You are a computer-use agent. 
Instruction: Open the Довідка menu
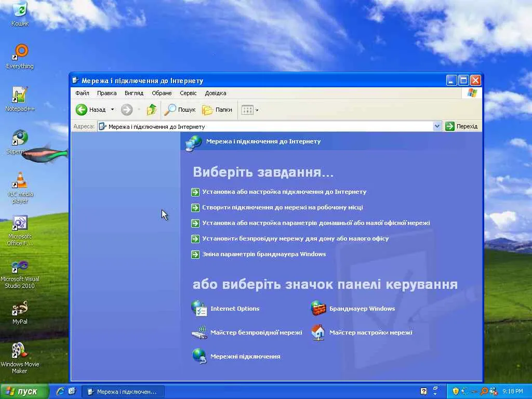tap(216, 93)
